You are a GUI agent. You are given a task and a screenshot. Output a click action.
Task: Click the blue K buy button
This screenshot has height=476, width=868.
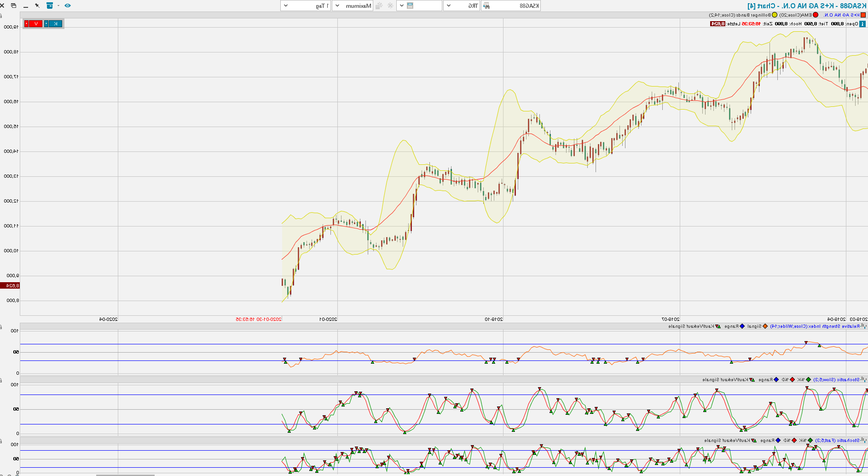pyautogui.click(x=56, y=24)
